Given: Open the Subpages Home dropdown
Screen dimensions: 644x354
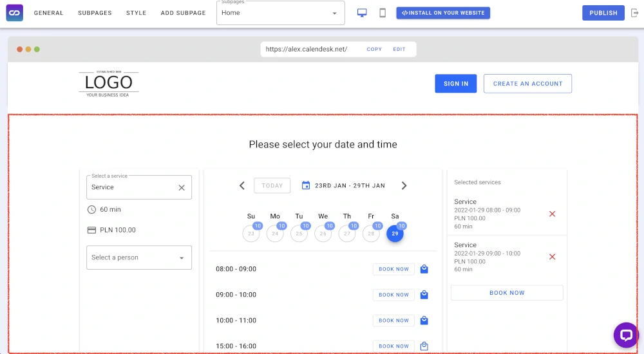Looking at the screenshot, I should tap(281, 13).
